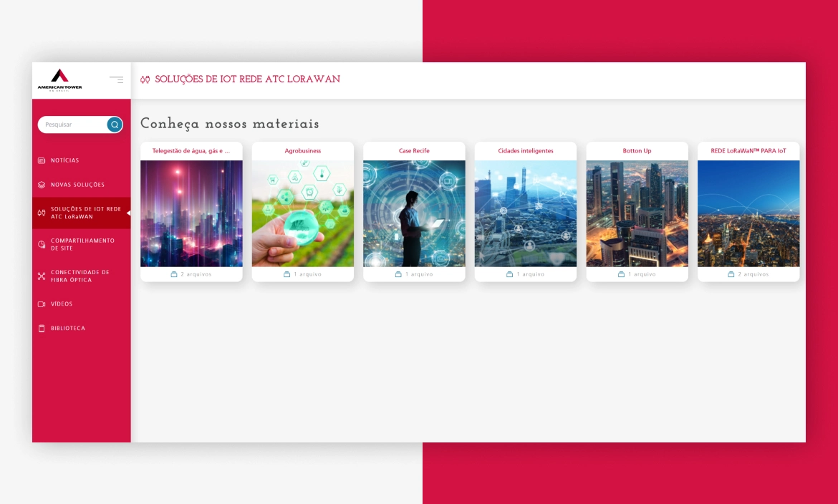Select Soluções de IoT Rede ATC LoRaWAN
This screenshot has width=838, height=504.
coord(85,213)
